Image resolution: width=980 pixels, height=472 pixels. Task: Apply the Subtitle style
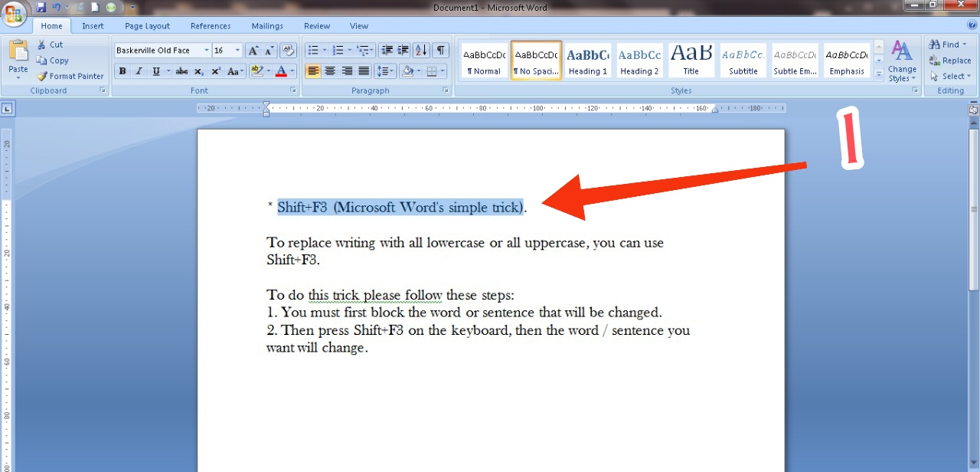(x=743, y=61)
